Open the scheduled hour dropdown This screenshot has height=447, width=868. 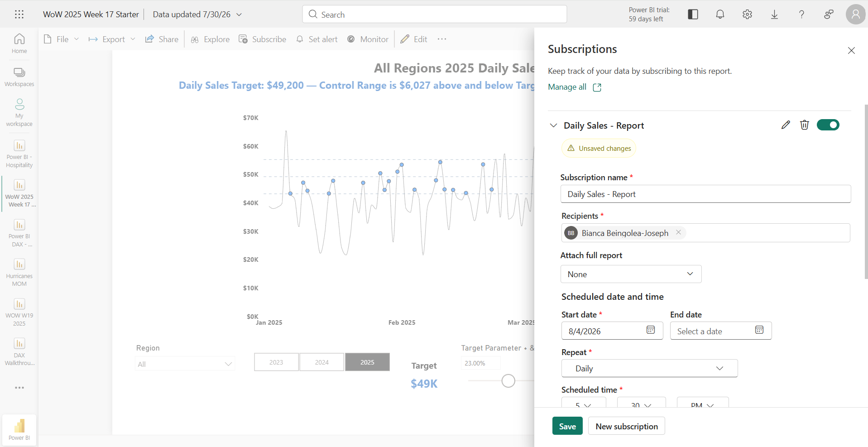click(584, 402)
